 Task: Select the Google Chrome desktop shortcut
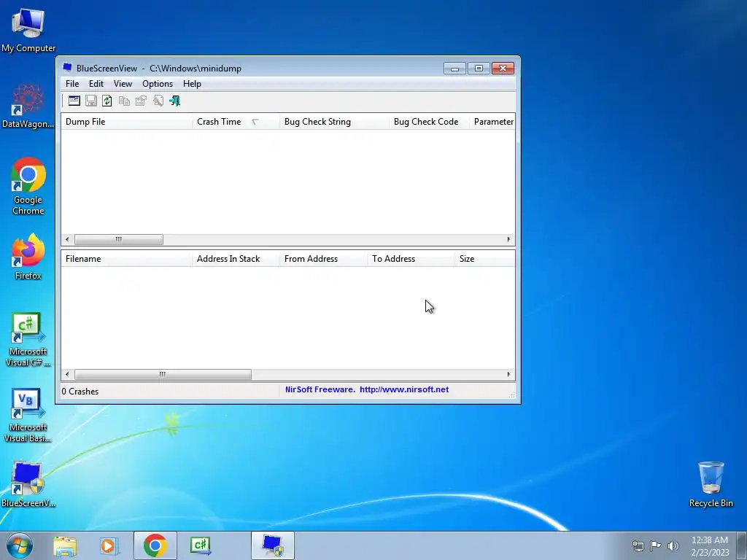(28, 186)
